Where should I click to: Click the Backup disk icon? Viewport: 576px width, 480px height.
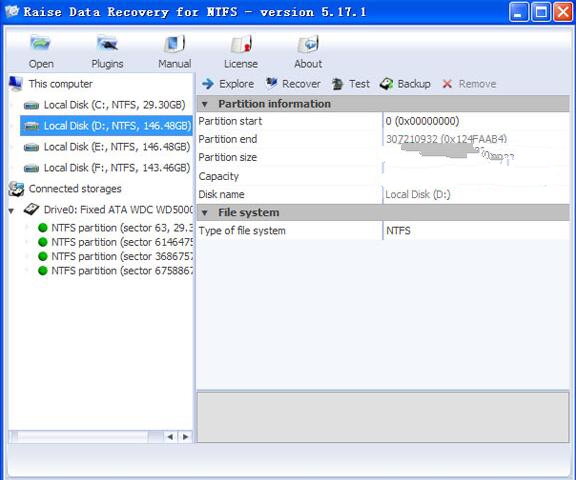(386, 84)
